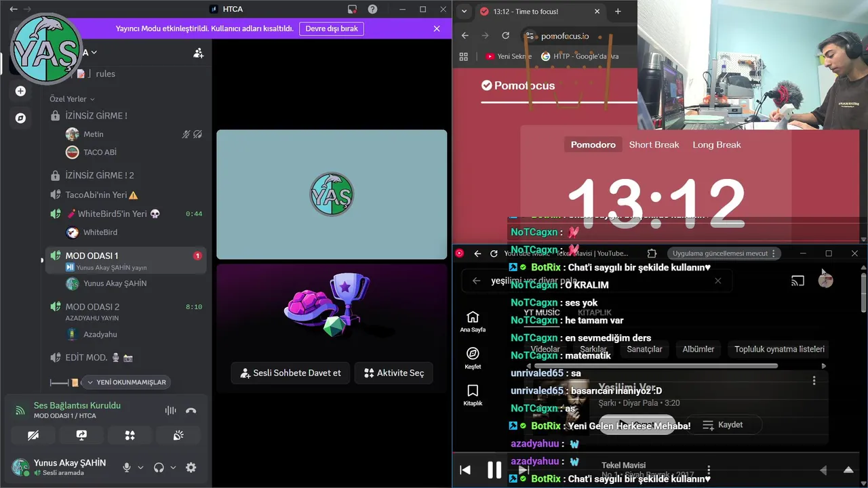This screenshot has width=868, height=488.
Task: Click the Aktivite Seç button
Action: tap(394, 373)
